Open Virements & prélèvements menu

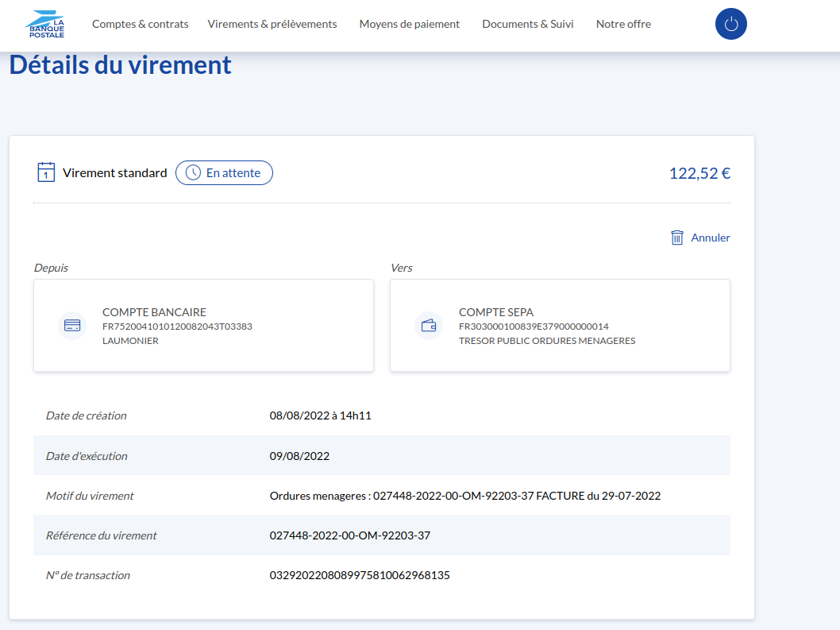coord(272,24)
